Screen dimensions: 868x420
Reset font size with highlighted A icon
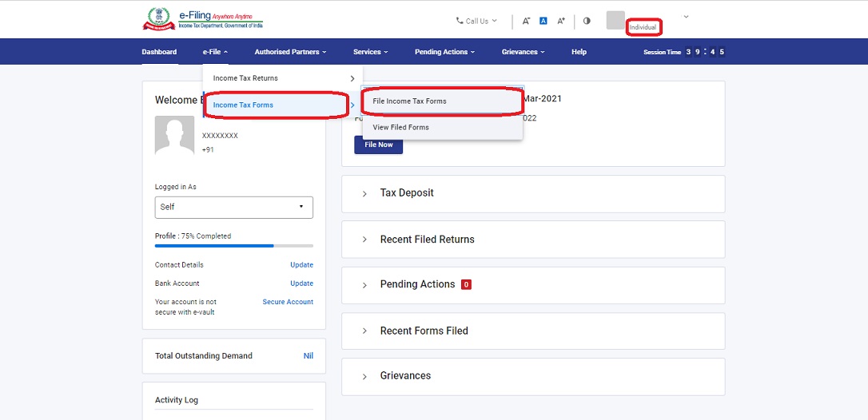(x=543, y=21)
